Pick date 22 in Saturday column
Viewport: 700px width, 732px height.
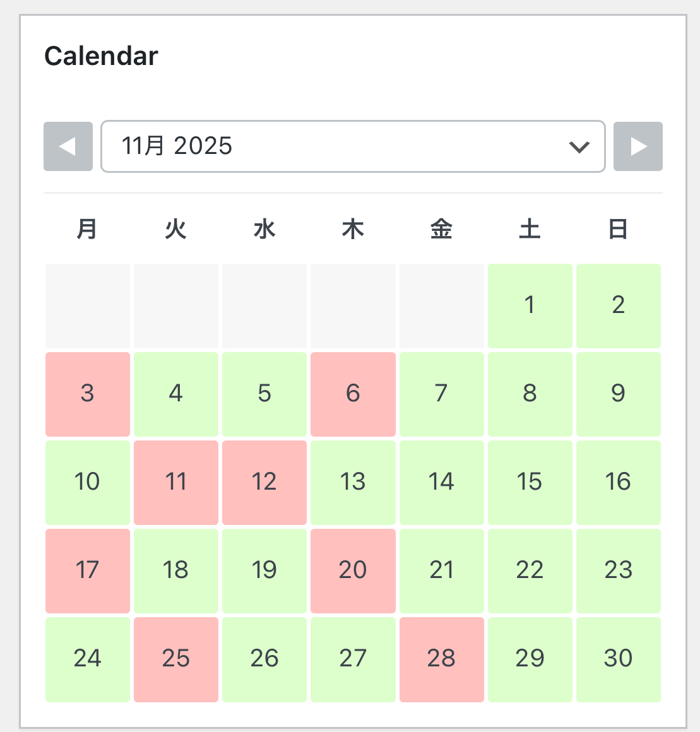click(x=530, y=570)
